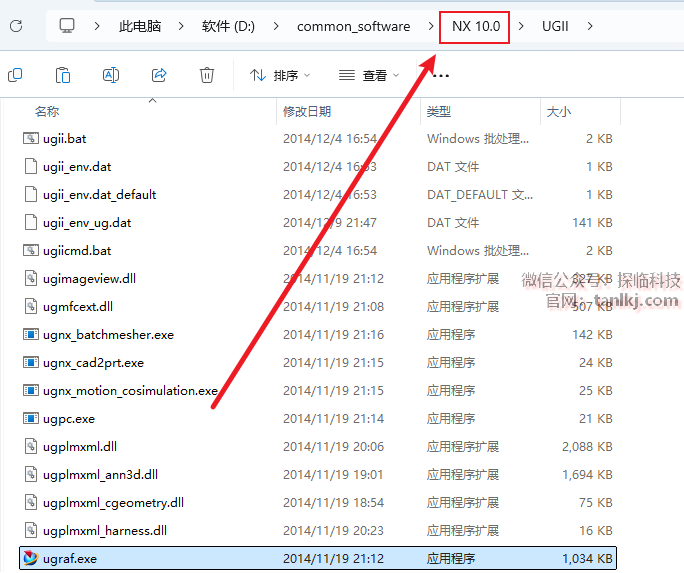Click the Share icon in toolbar

(x=159, y=75)
